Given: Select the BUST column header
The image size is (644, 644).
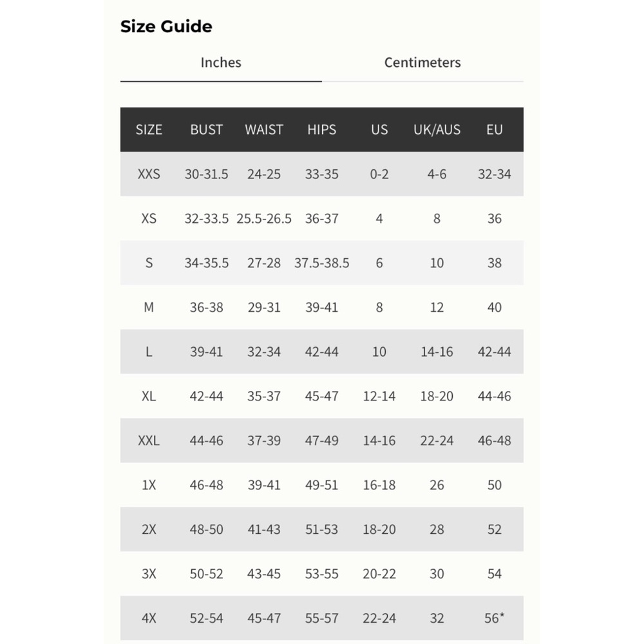Looking at the screenshot, I should pos(206,129).
